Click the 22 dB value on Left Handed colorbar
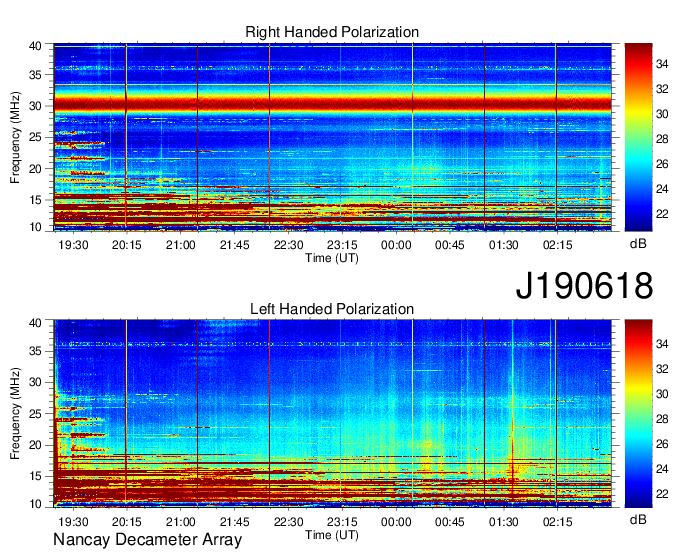 pyautogui.click(x=662, y=494)
